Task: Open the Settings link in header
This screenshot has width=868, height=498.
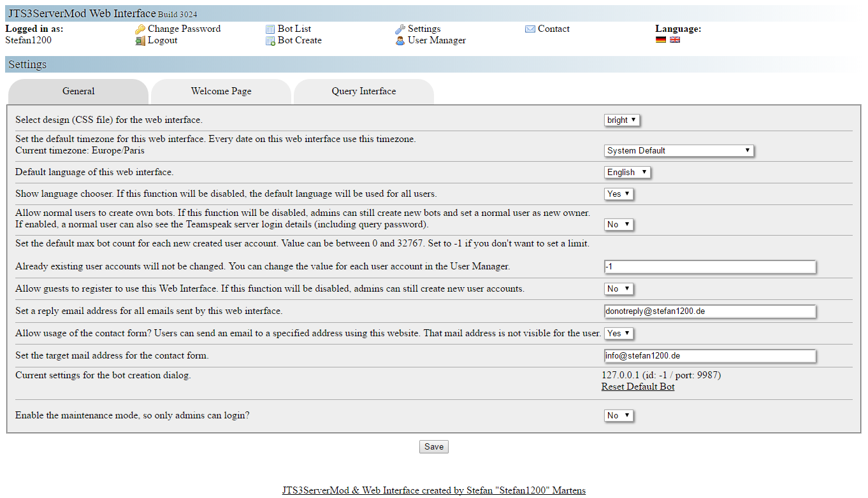Action: (424, 29)
